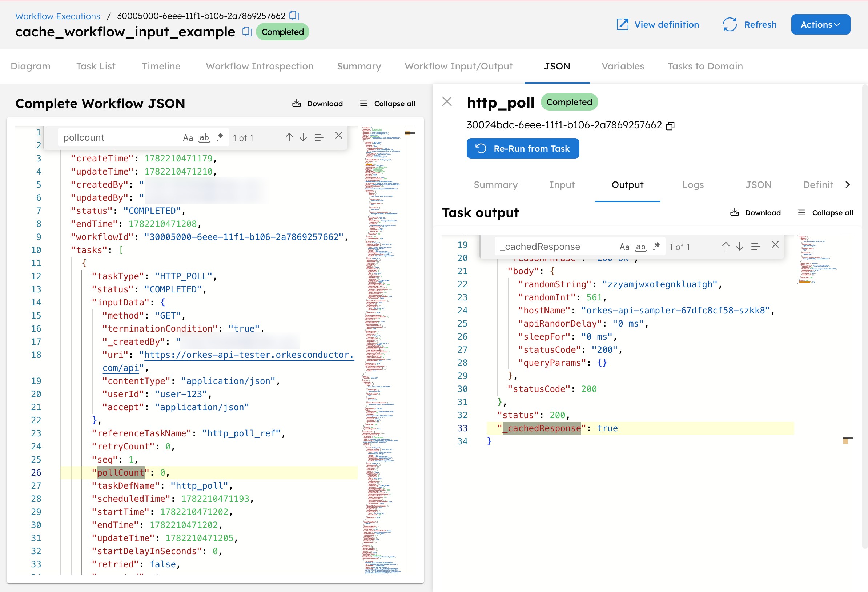
Task: Click the "terminationCondition" line
Action: pyautogui.click(x=183, y=328)
